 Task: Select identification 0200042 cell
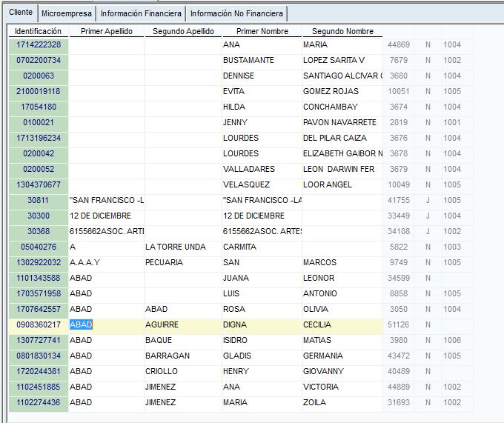39,154
